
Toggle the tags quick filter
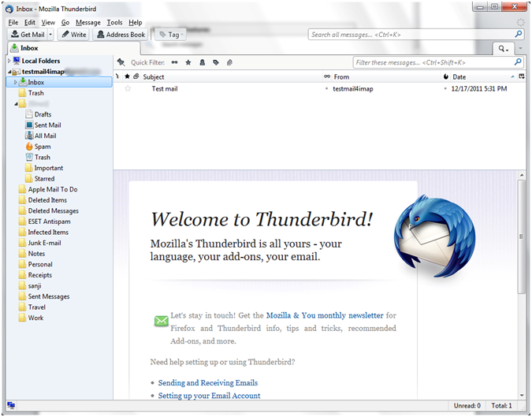coord(216,62)
